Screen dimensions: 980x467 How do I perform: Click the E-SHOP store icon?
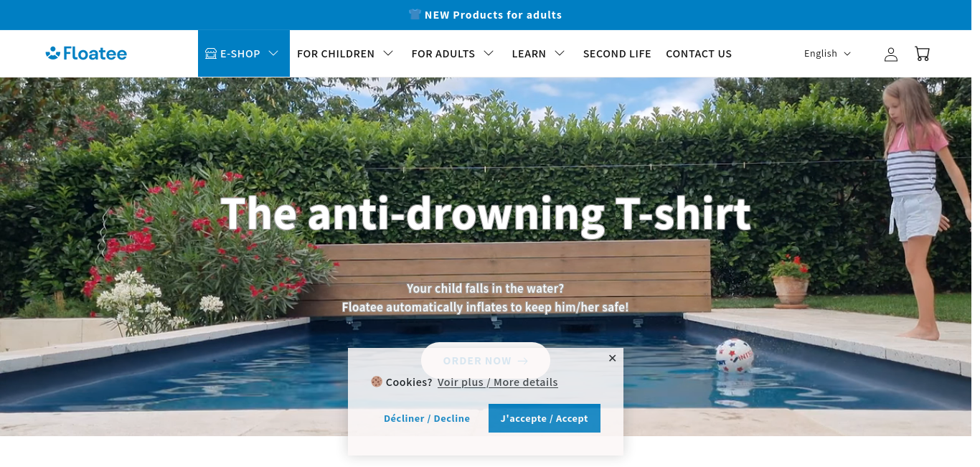coord(211,53)
